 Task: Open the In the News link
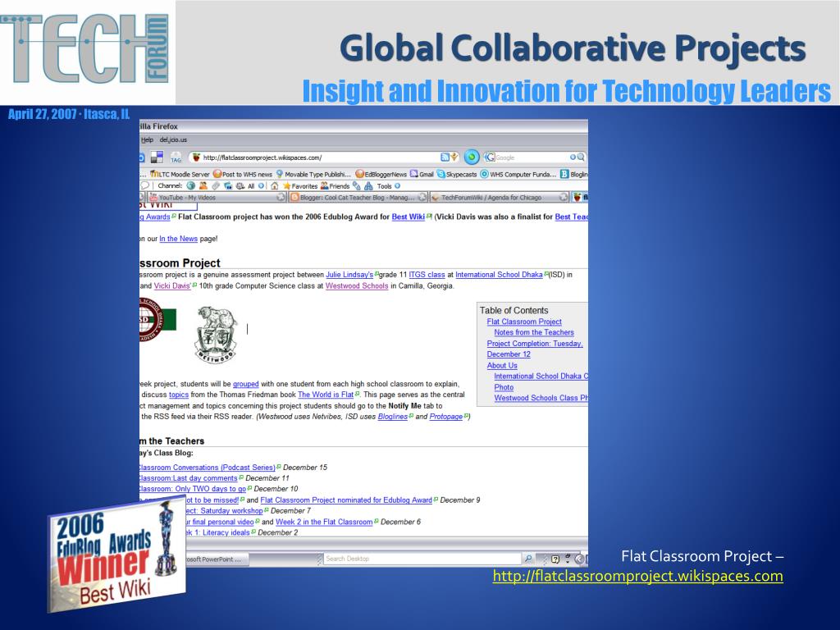tap(178, 239)
